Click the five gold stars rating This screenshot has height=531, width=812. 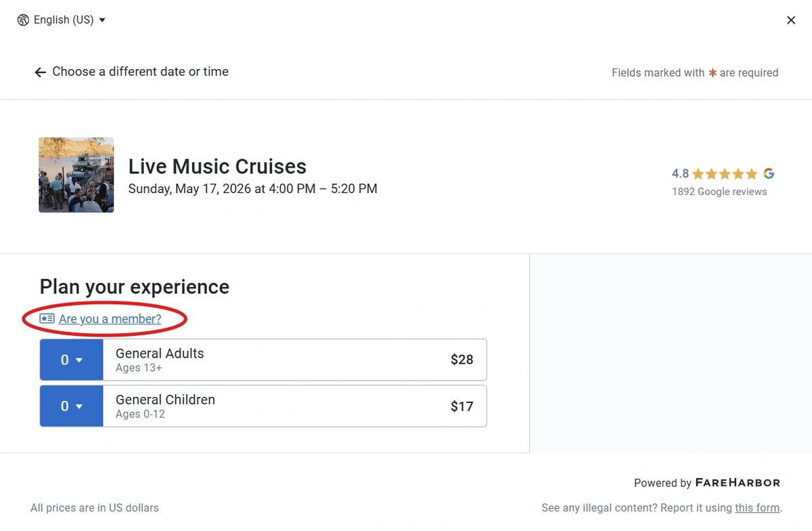(x=725, y=174)
